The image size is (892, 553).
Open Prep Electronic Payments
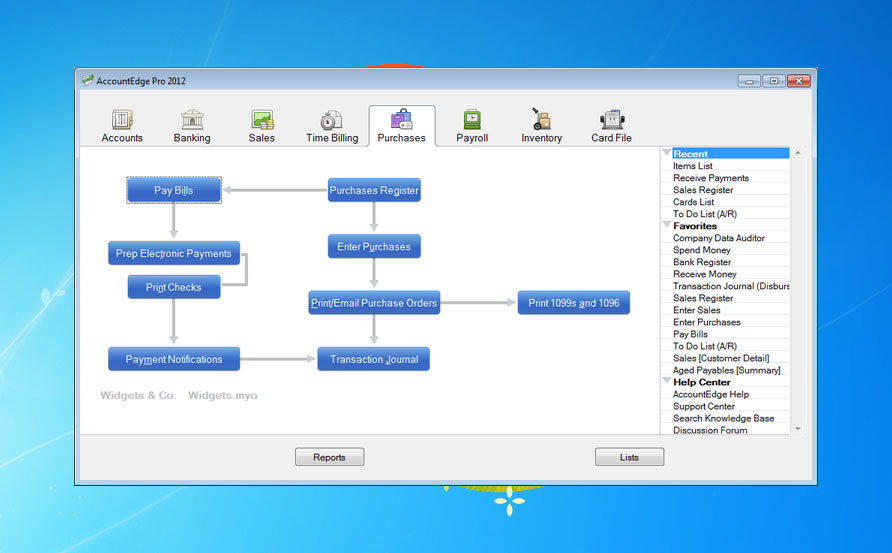click(174, 253)
